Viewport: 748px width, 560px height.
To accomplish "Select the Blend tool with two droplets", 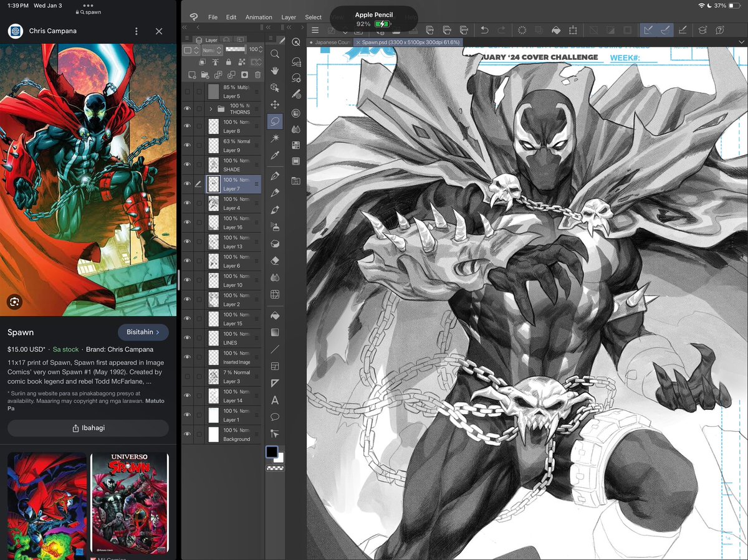I will [274, 277].
